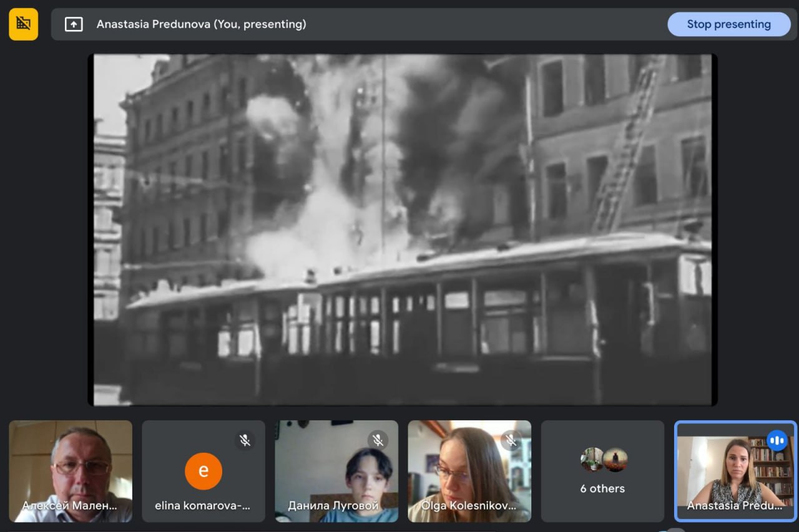
Task: Click the orange "e" avatar circle
Action: [x=203, y=471]
